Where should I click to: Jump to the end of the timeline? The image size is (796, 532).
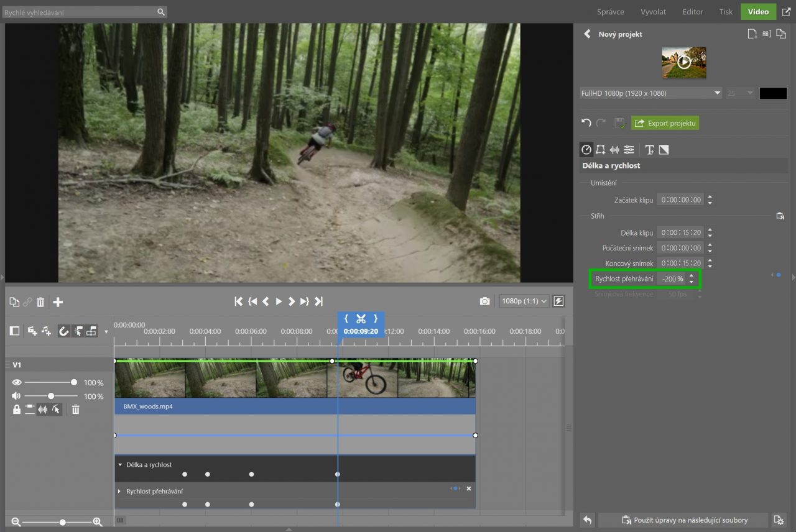click(318, 301)
